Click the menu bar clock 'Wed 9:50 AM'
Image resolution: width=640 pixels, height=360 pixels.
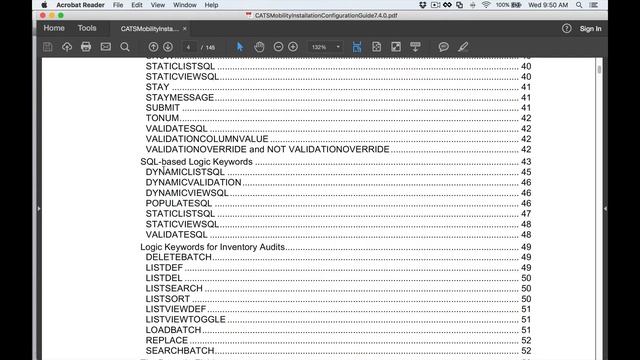point(548,5)
